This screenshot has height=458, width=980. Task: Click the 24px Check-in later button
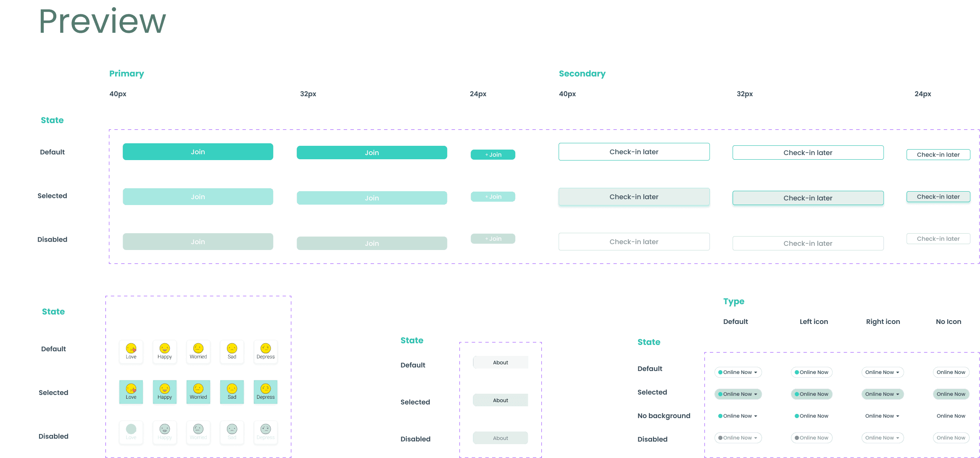(938, 154)
